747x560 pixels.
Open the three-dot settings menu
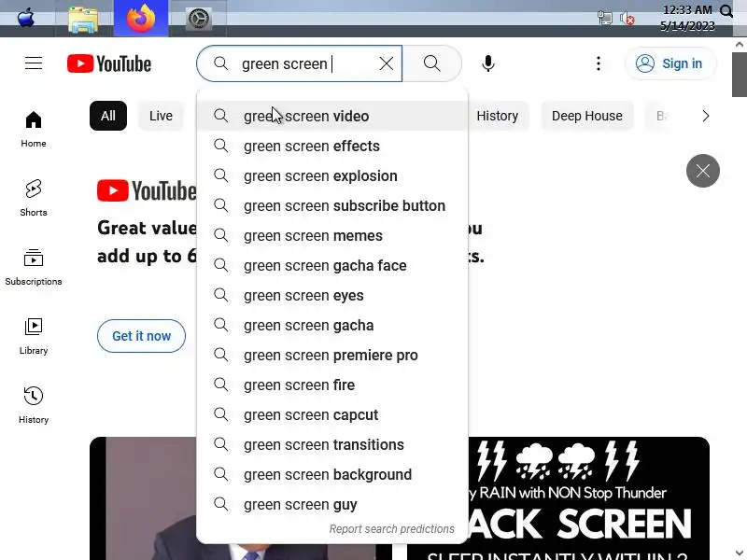599,63
